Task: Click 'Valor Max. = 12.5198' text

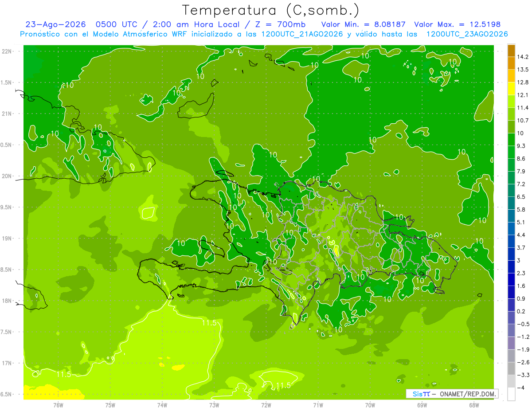Action: tap(457, 25)
